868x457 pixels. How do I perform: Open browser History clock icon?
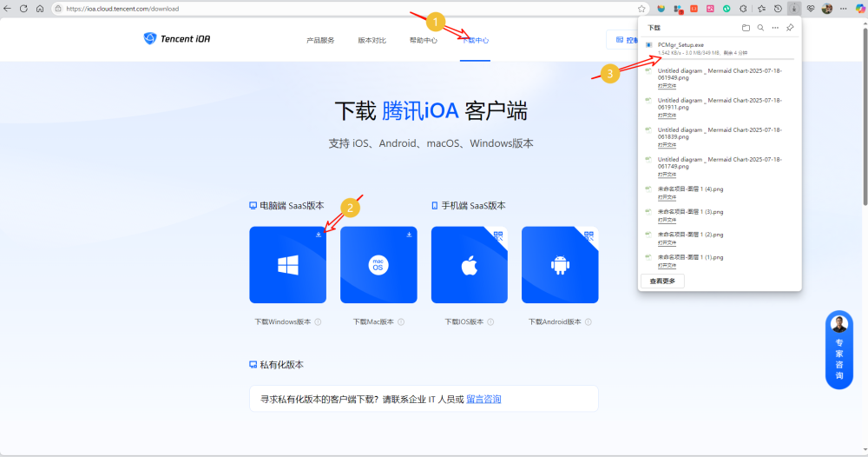(778, 9)
